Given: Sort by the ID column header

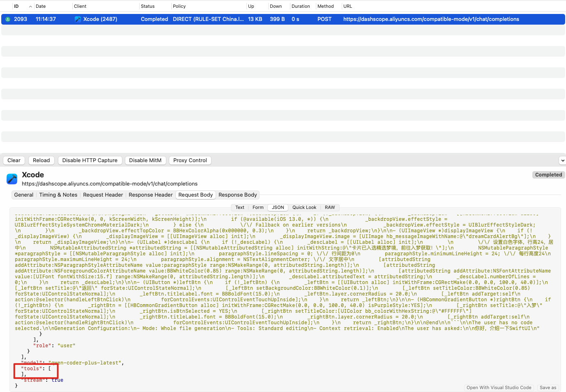Looking at the screenshot, I should pos(16,6).
